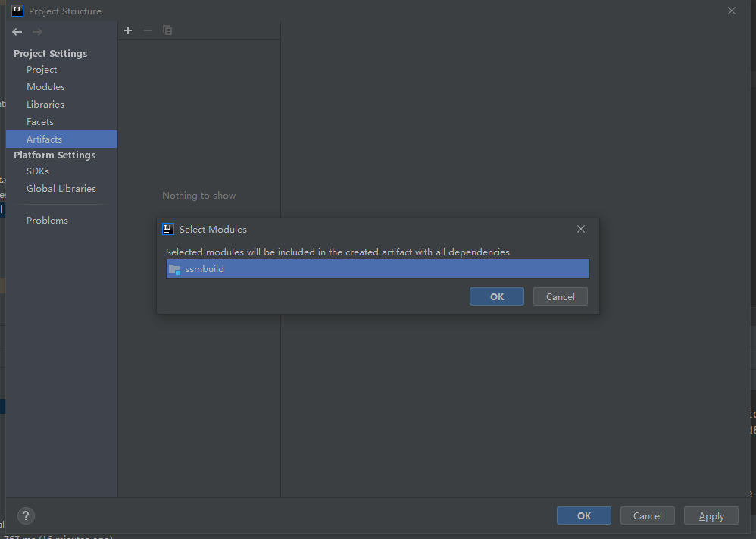The image size is (756, 539).
Task: Click the copy artifact icon
Action: click(167, 30)
